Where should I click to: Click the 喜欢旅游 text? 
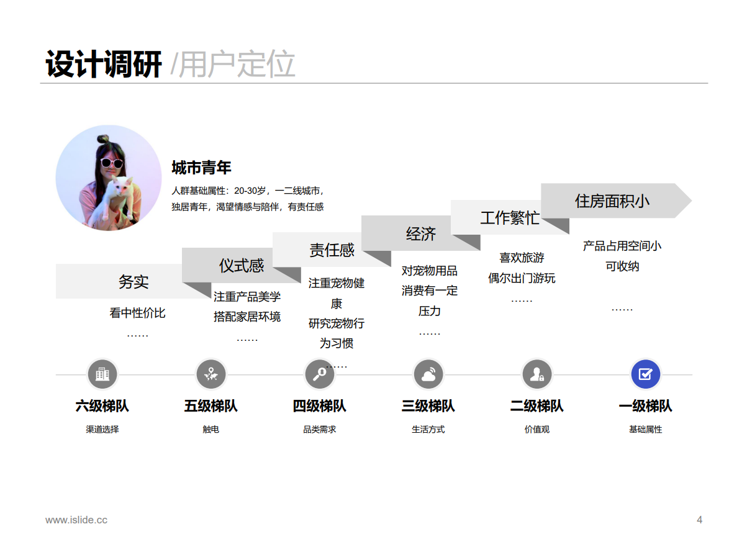coord(522,257)
